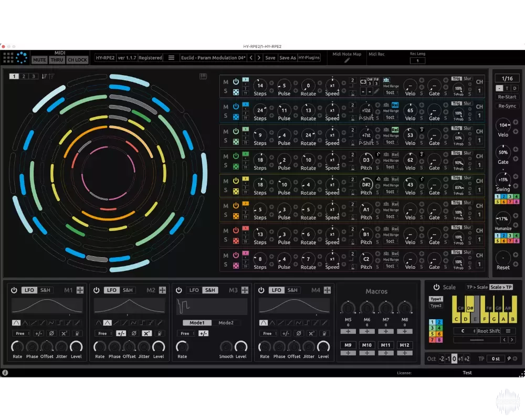This screenshot has height=420, width=525.
Task: Select Mode2 in the M3 modulator
Action: click(x=226, y=323)
